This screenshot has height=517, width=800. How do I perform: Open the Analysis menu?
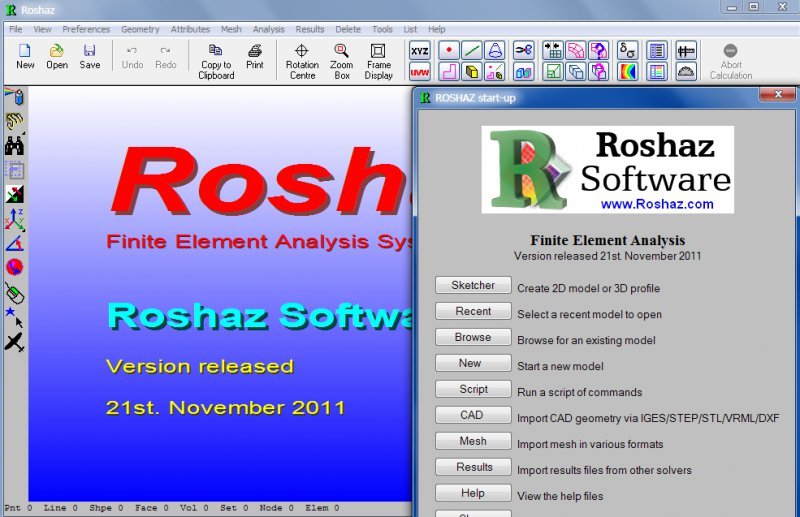point(268,29)
